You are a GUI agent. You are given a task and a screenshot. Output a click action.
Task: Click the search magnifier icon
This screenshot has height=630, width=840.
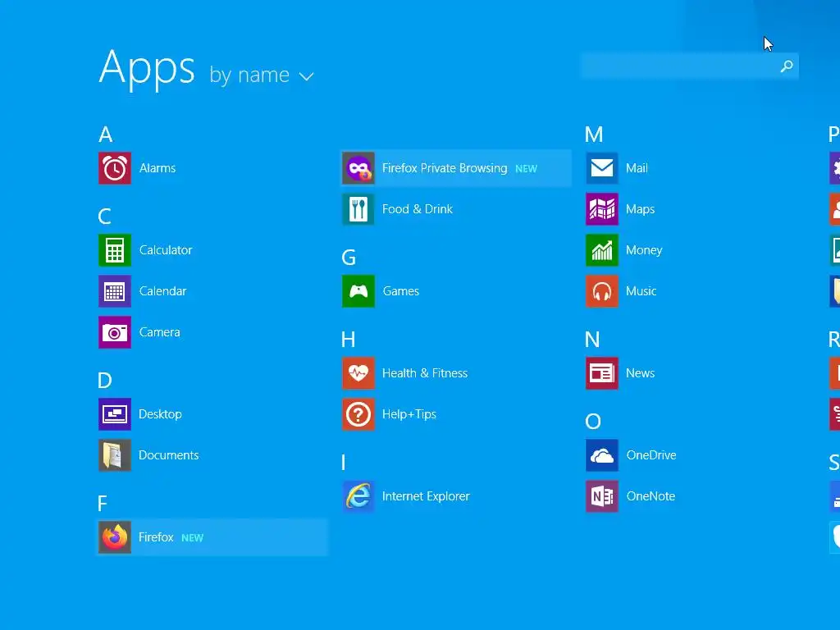click(787, 66)
